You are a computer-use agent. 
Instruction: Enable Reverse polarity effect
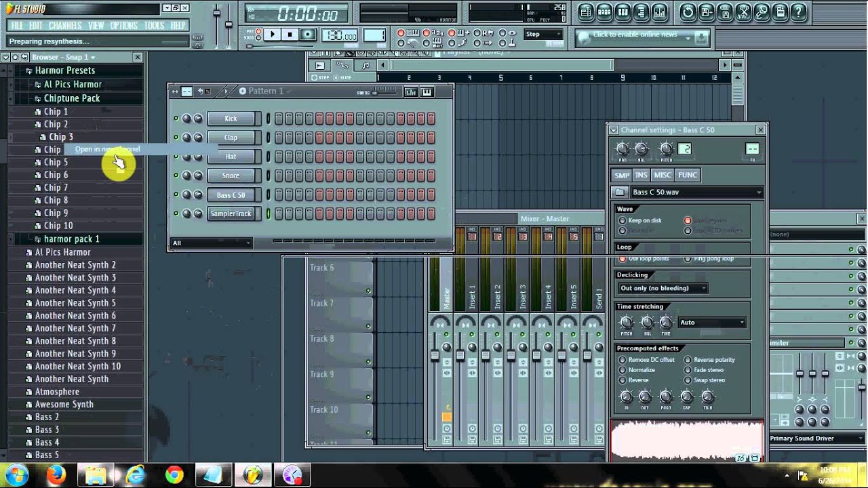coord(688,360)
